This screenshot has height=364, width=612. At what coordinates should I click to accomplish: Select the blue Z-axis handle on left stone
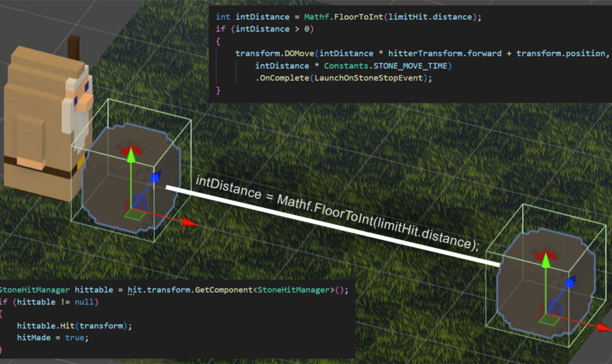(x=155, y=177)
